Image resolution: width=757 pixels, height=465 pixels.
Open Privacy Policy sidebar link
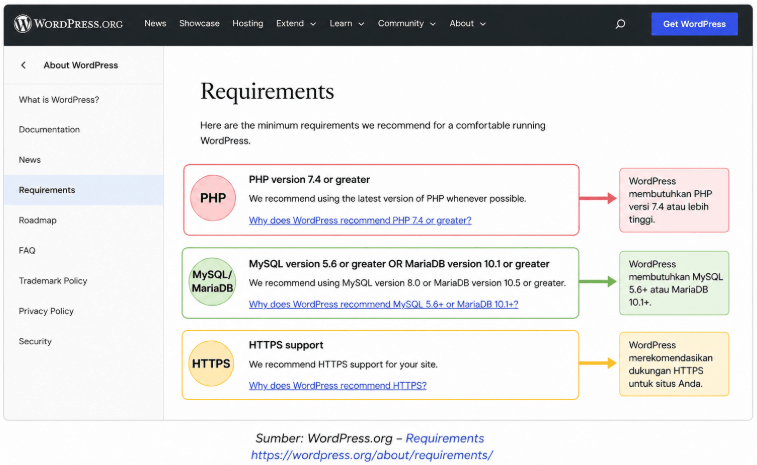pos(46,311)
